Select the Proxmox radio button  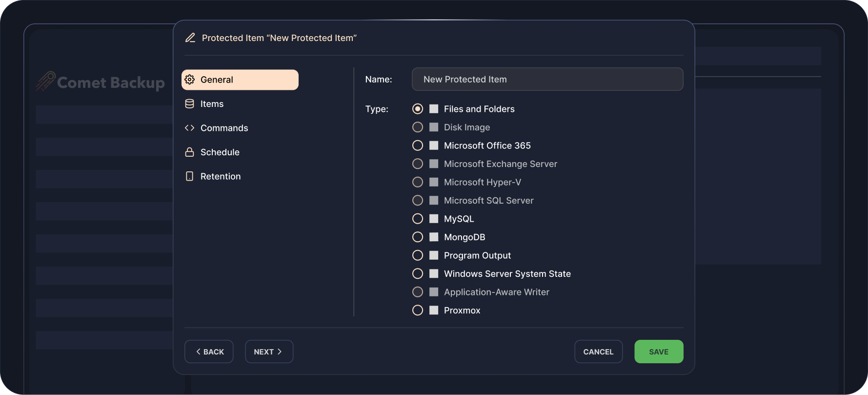point(418,310)
